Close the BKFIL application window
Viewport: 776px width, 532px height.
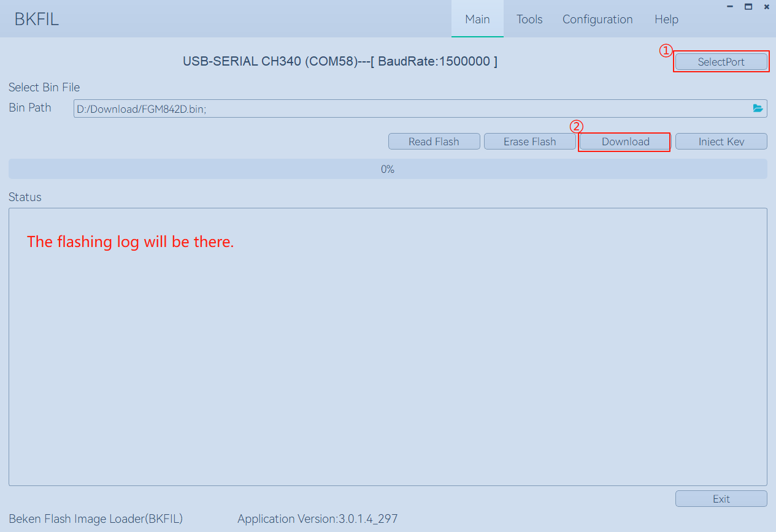pyautogui.click(x=767, y=6)
